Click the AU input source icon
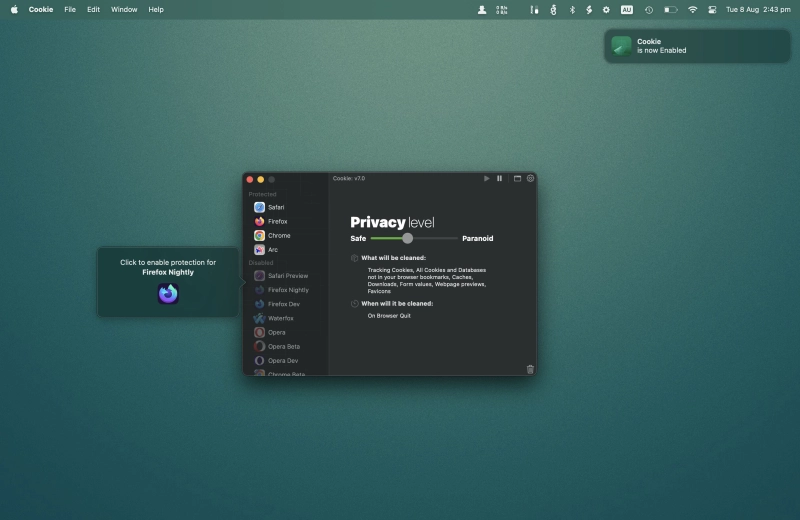Image resolution: width=800 pixels, height=520 pixels. click(627, 10)
